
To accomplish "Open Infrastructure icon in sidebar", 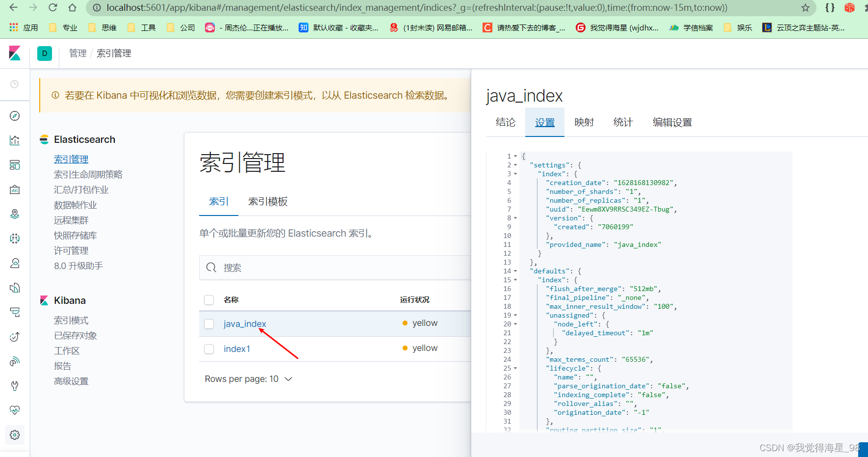I will coord(15,263).
